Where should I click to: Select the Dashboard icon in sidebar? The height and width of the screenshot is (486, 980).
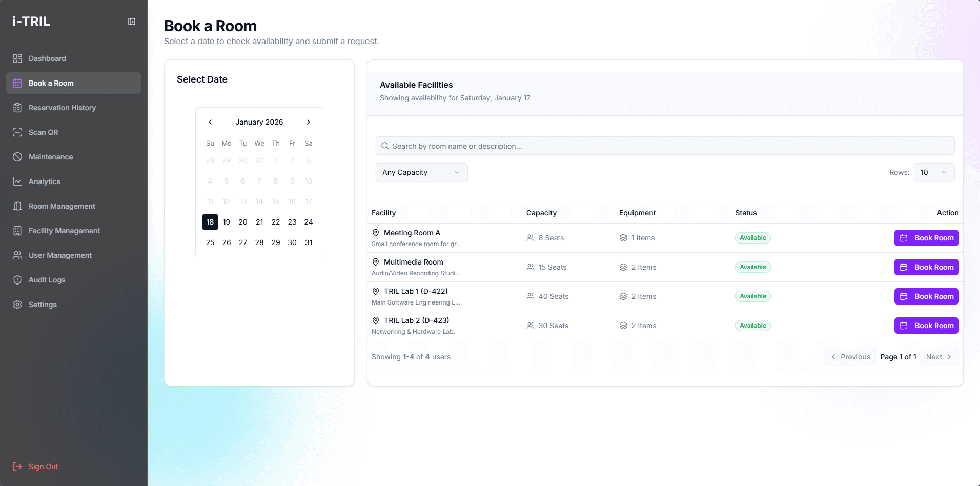pyautogui.click(x=17, y=58)
